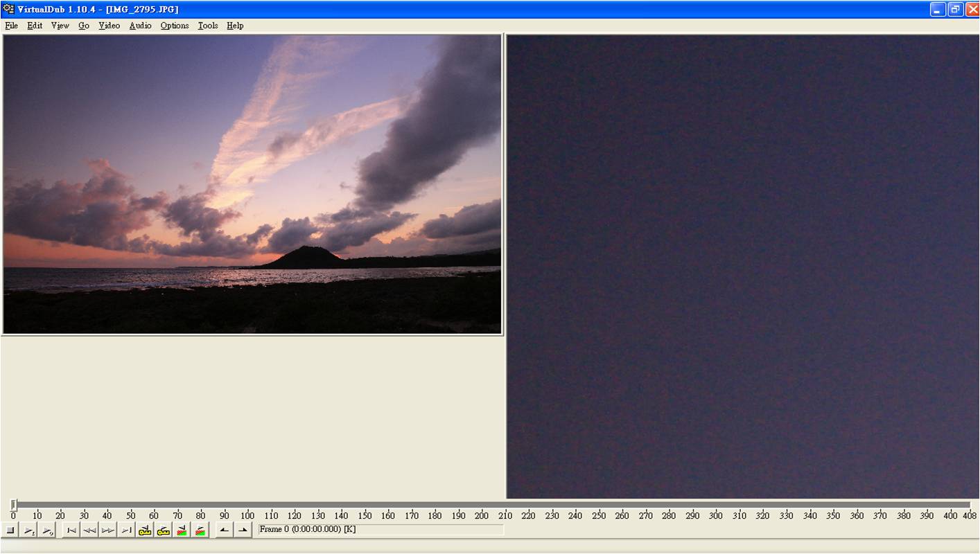The width and height of the screenshot is (980, 554).
Task: Go to next keyframe with yellow key icon
Action: coord(163,530)
